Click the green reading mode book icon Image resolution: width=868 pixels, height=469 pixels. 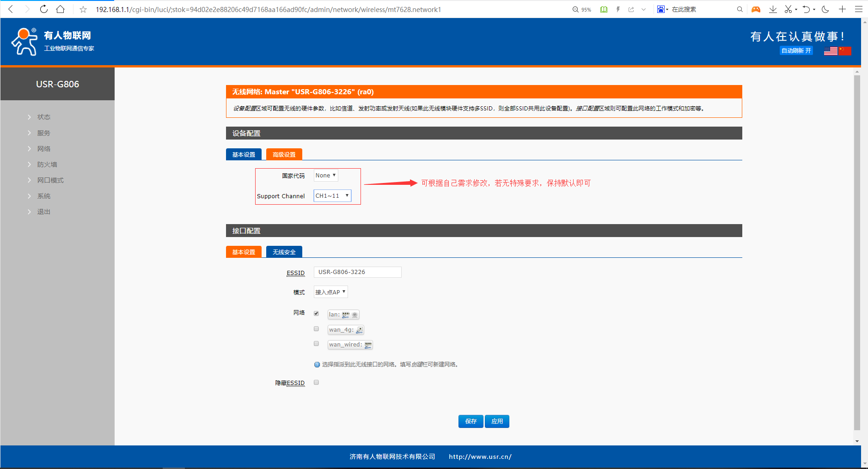tap(604, 9)
